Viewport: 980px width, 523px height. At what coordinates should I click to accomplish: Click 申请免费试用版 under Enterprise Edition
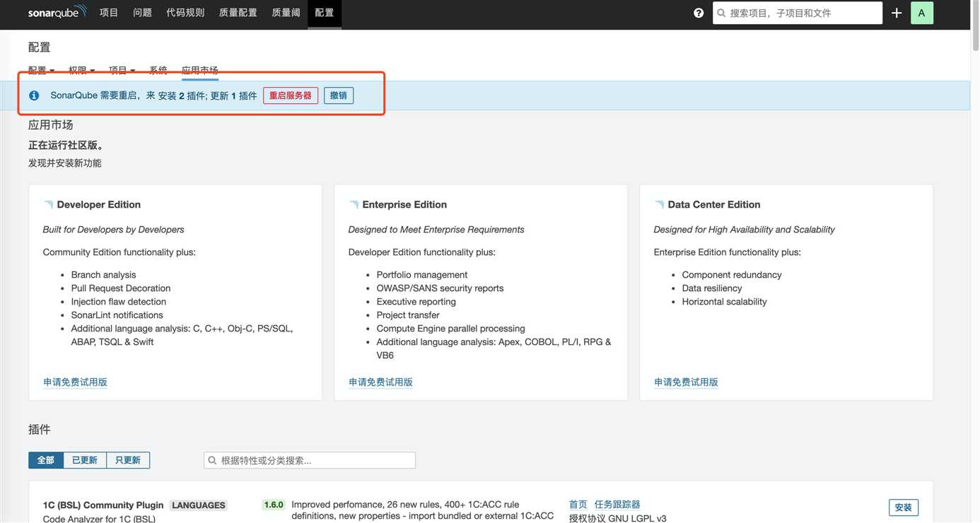(380, 382)
